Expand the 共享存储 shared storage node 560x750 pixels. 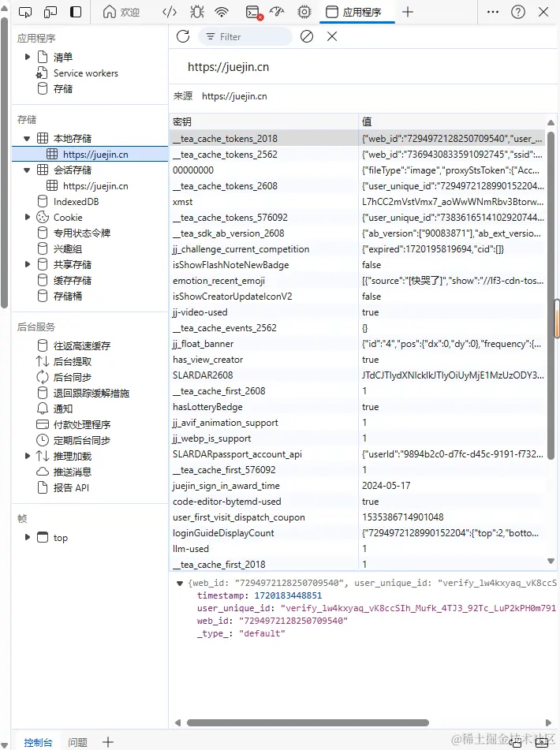[x=28, y=264]
